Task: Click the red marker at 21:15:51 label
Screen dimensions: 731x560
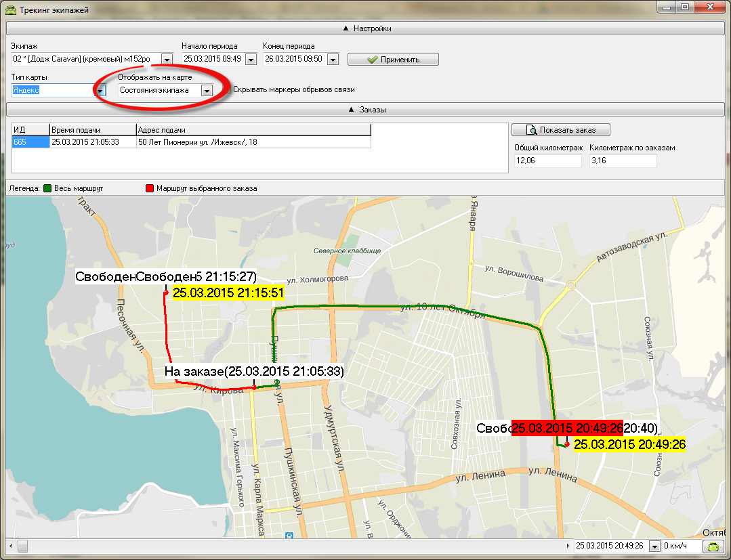Action: [x=166, y=293]
